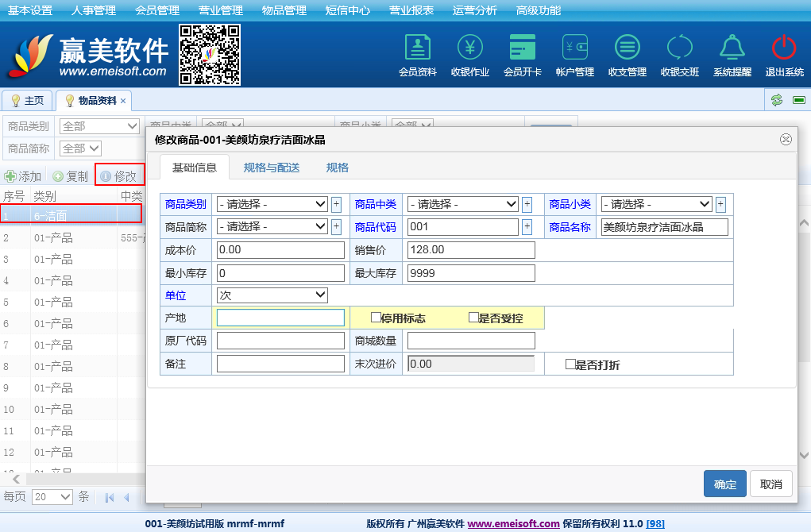This screenshot has width=811, height=532.
Task: Tick the 是否受控 checkbox
Action: coord(473,318)
